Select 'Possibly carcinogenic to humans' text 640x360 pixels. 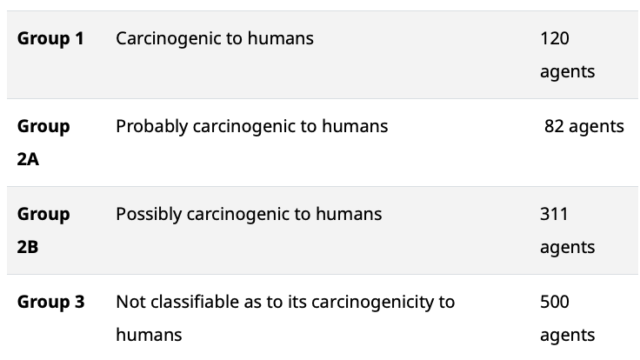(249, 214)
